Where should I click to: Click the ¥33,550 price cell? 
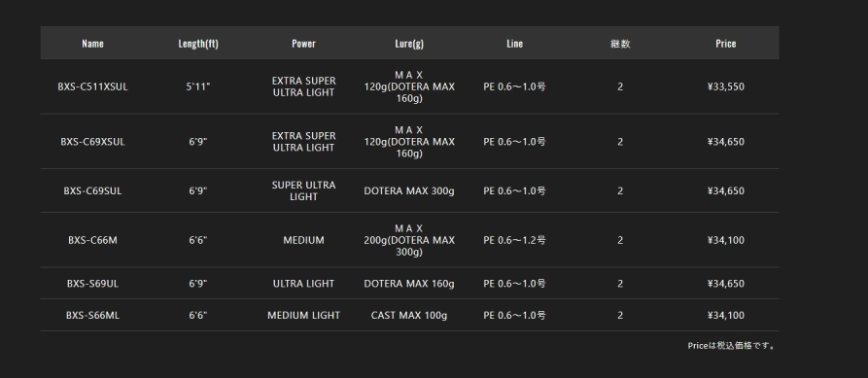pyautogui.click(x=726, y=86)
